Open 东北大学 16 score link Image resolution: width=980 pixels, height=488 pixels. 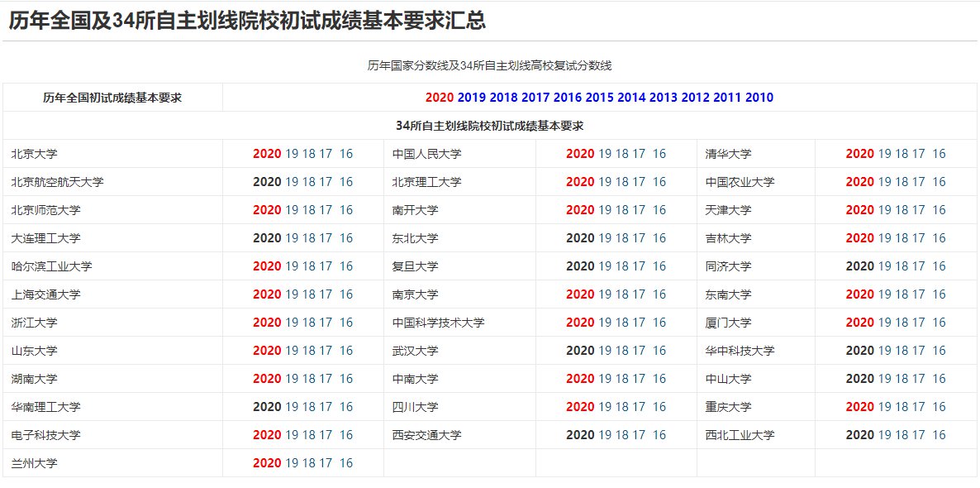click(x=659, y=238)
